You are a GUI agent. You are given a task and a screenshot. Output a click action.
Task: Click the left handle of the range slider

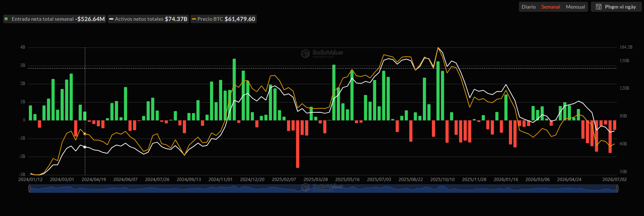(29, 189)
